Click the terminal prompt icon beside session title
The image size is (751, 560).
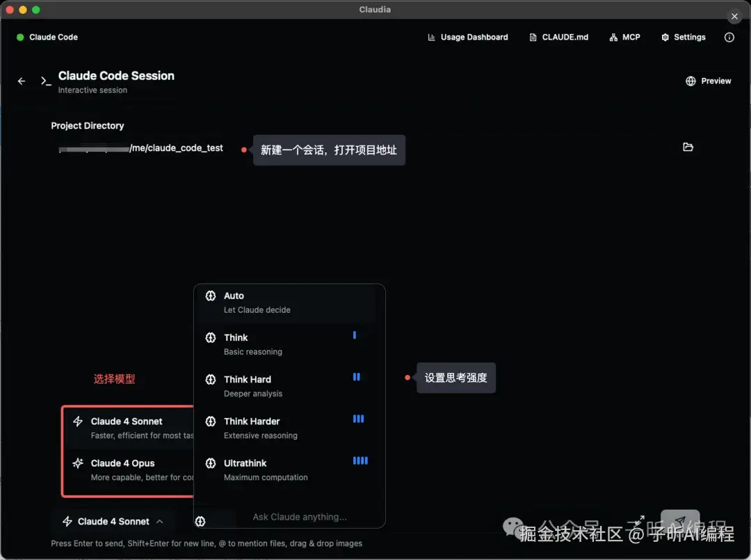(45, 81)
